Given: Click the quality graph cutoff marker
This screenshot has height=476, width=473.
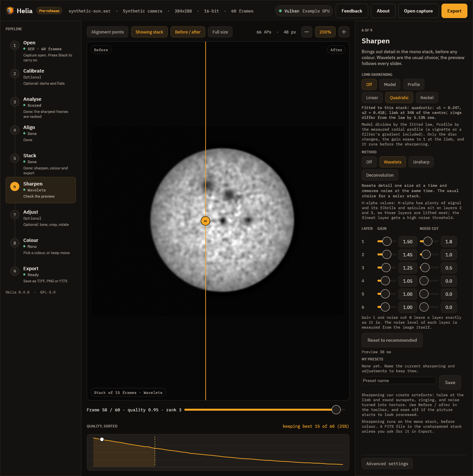Looking at the screenshot, I should click(x=155, y=452).
